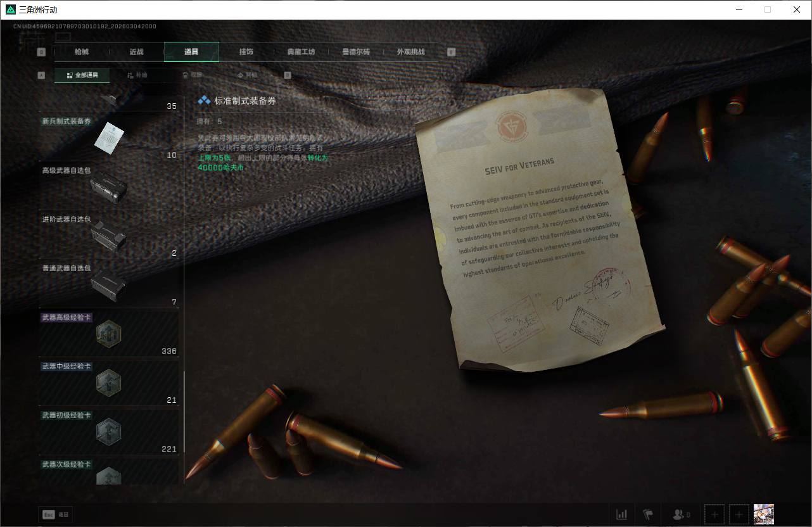The width and height of the screenshot is (812, 527).
Task: Open the flag icon in bottom bar
Action: (x=648, y=514)
